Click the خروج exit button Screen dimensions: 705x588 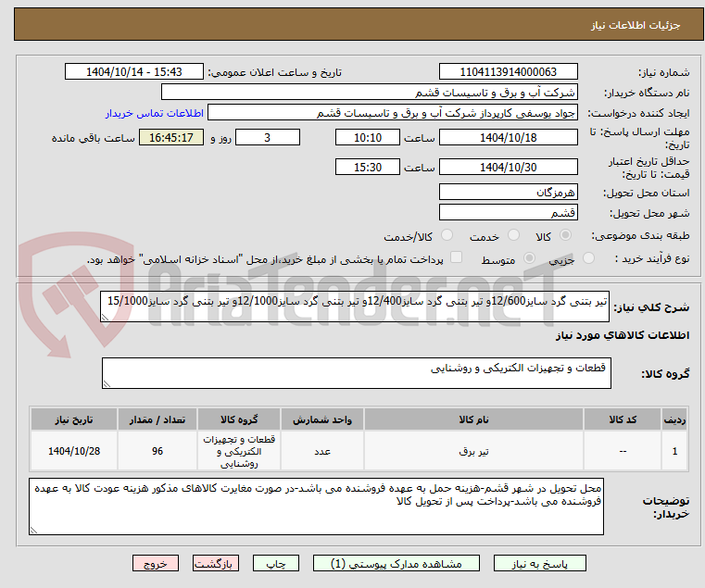click(156, 563)
